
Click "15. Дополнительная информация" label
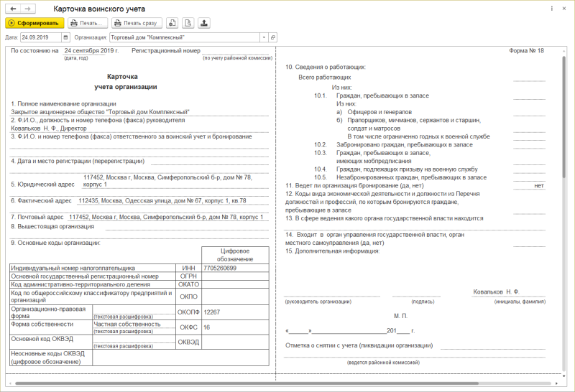coord(333,251)
